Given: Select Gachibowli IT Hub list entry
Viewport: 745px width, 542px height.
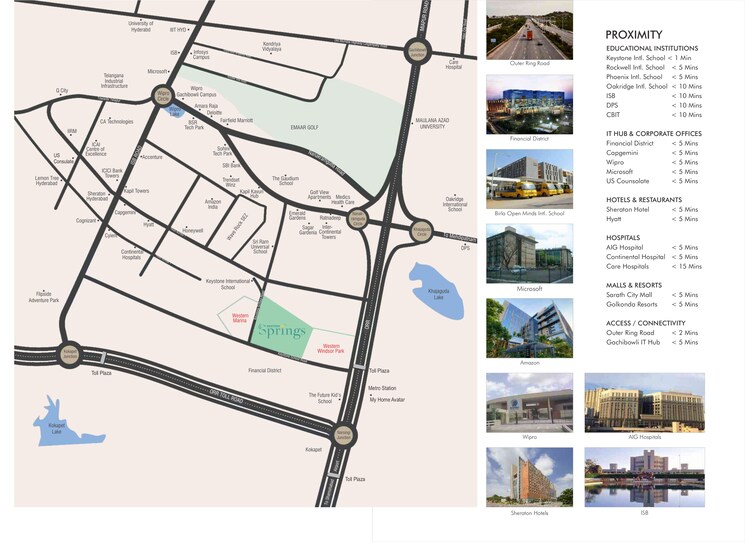Looking at the screenshot, I should coord(652,342).
